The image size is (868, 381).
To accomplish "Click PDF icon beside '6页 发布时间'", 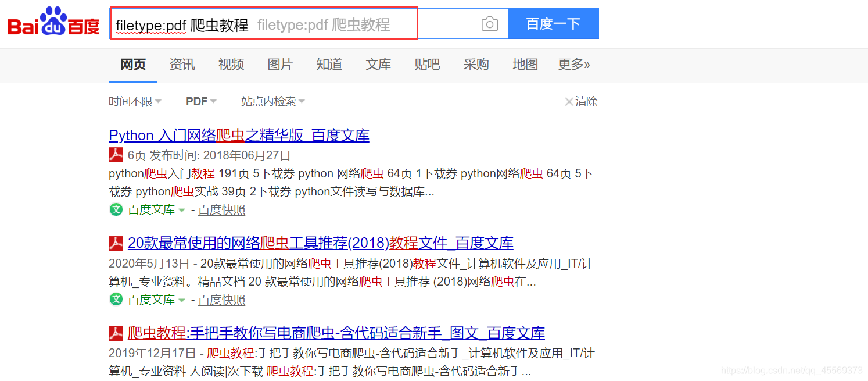I will pyautogui.click(x=116, y=155).
